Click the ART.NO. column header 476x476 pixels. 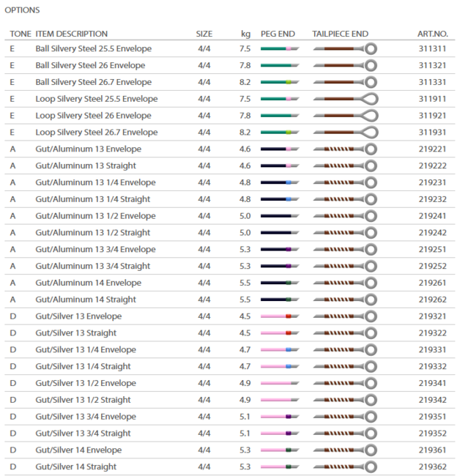point(433,34)
